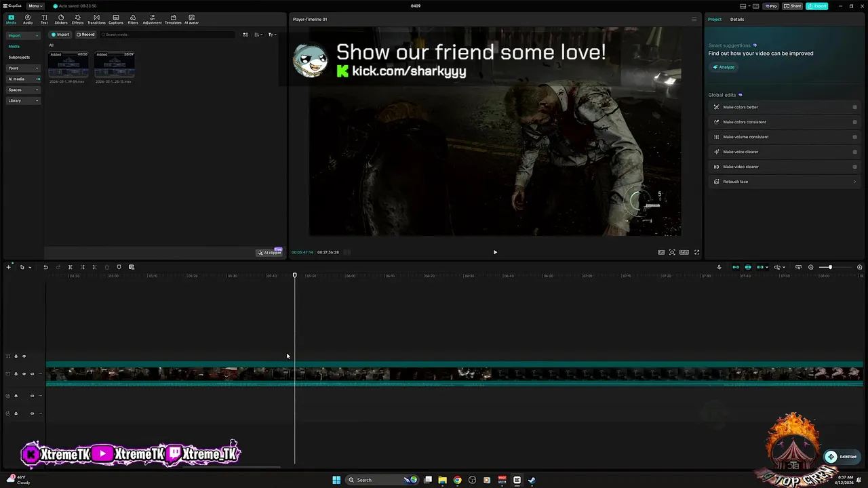This screenshot has width=868, height=488.
Task: Open the Transitions panel
Action: [x=96, y=19]
